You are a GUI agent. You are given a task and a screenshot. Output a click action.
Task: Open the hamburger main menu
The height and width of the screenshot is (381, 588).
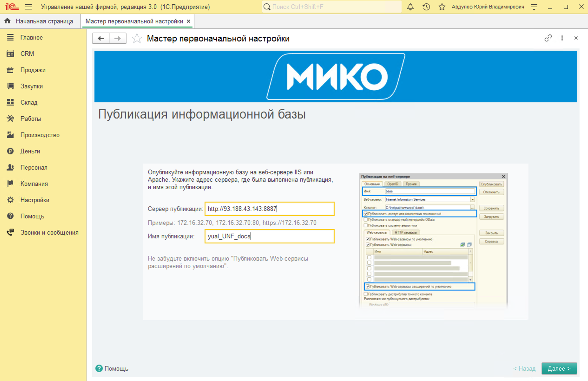[x=29, y=7]
